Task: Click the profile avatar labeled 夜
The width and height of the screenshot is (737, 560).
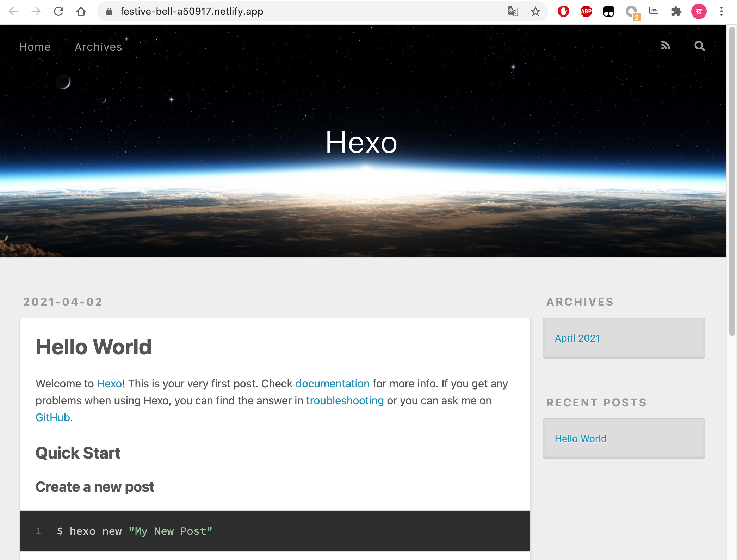Action: click(x=699, y=11)
